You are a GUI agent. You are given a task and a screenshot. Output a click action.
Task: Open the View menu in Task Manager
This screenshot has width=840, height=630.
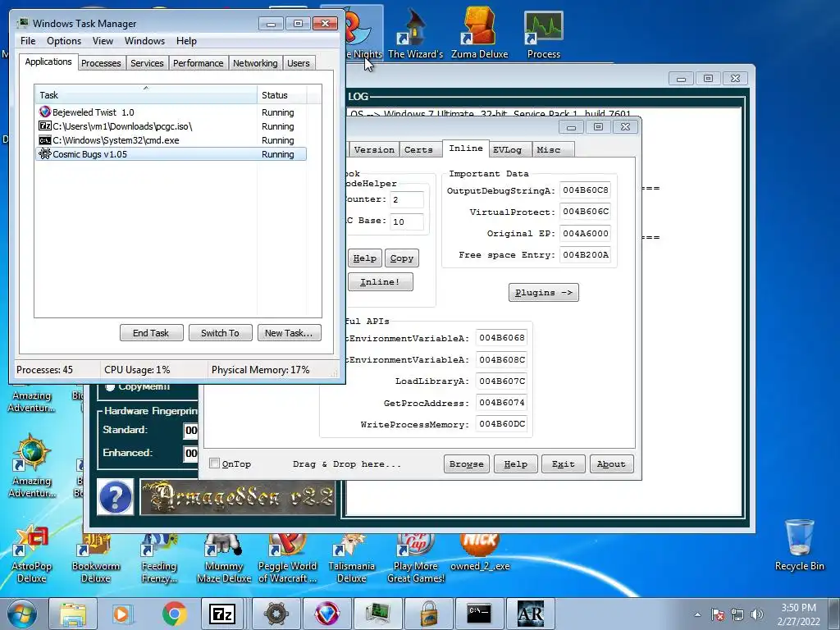[103, 41]
